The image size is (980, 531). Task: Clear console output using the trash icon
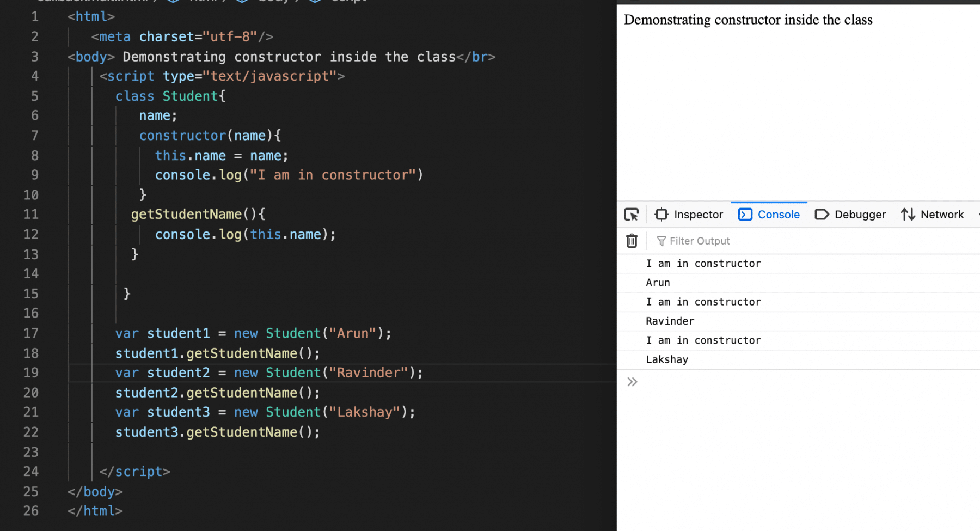pos(631,240)
